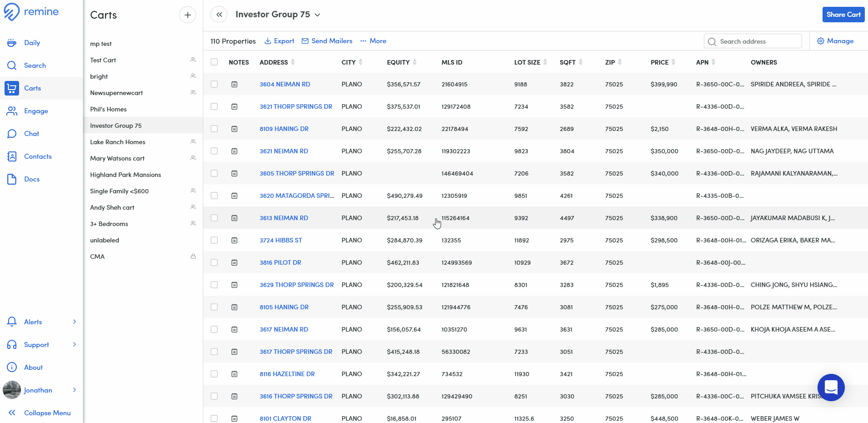Click the Alerts bell icon

(12, 322)
